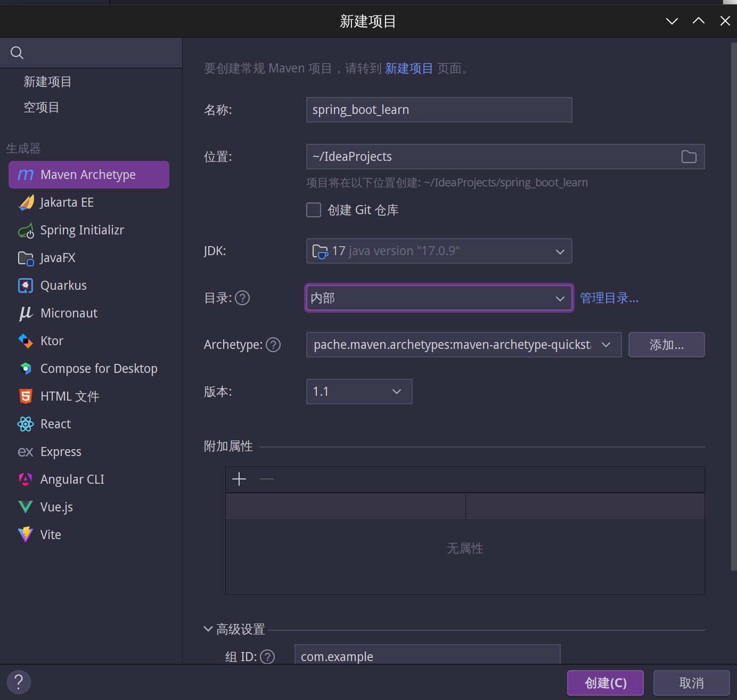Expand the 目录 catalog dropdown
Image resolution: width=737 pixels, height=700 pixels.
click(x=439, y=298)
